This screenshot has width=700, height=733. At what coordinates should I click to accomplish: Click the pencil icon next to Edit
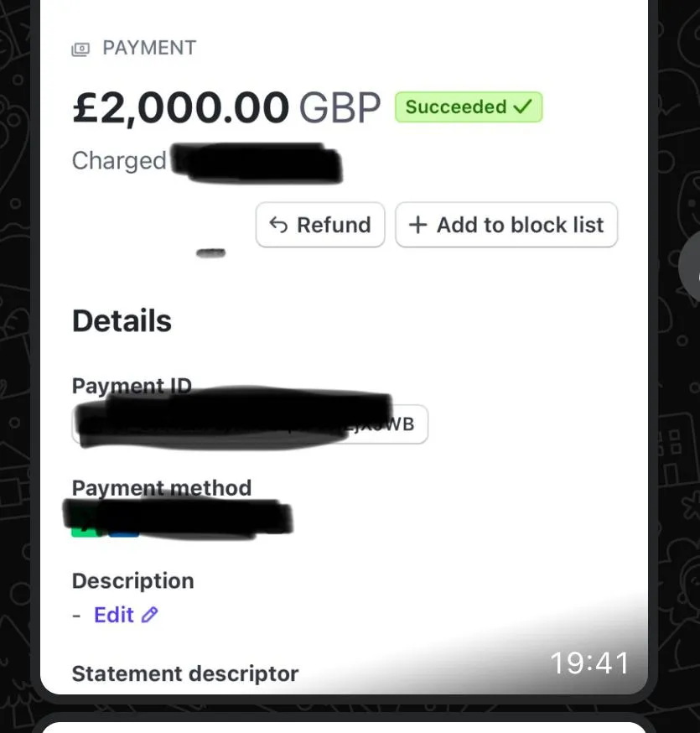click(x=150, y=615)
